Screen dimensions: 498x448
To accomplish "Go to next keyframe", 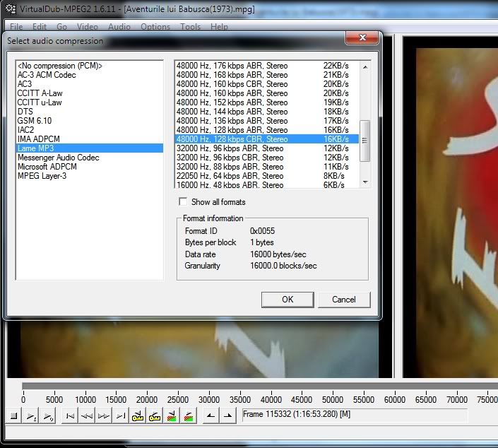I will [x=155, y=416].
